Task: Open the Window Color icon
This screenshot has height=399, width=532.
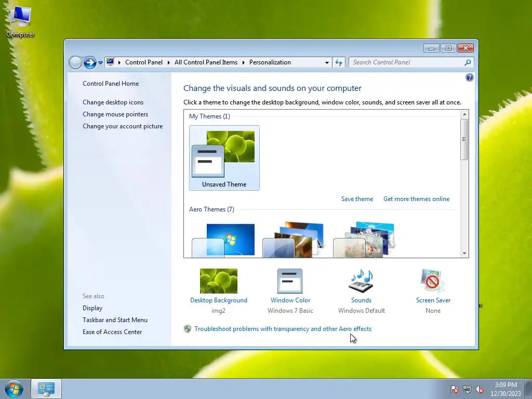Action: pyautogui.click(x=290, y=281)
